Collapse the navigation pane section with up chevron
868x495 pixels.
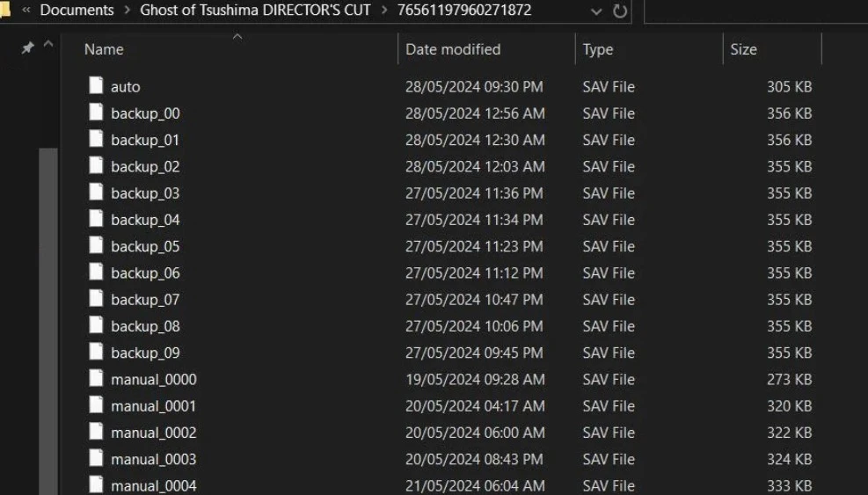tap(47, 44)
